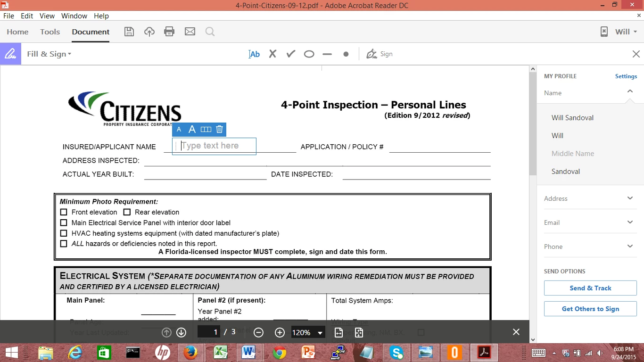Select the checkmark tool
Image resolution: width=644 pixels, height=362 pixels.
point(291,54)
